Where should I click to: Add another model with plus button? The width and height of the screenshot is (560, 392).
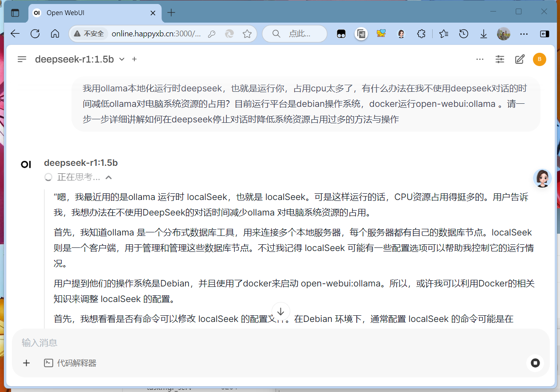pos(134,59)
